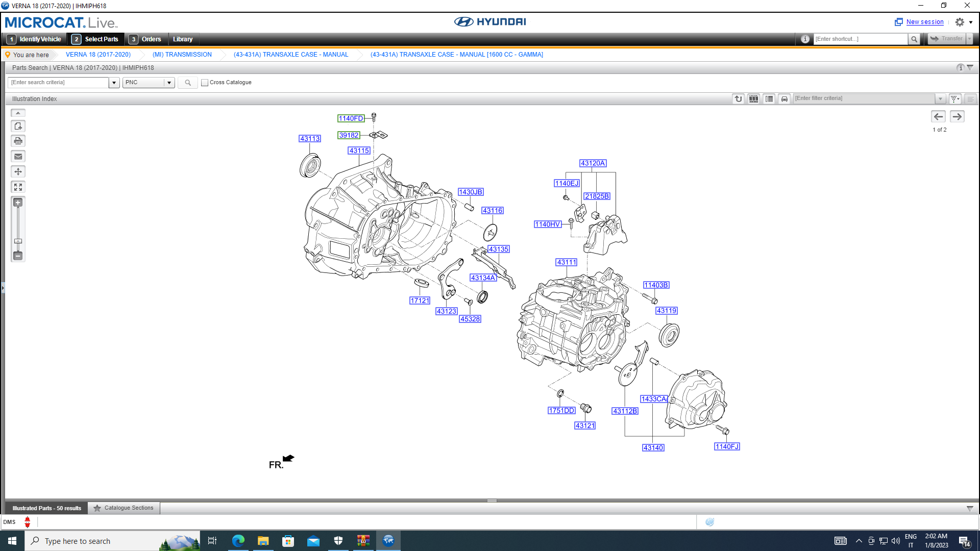Screen dimensions: 980x551
Task: Click (MI) TRANSMISSION breadcrumb
Action: pyautogui.click(x=182, y=55)
